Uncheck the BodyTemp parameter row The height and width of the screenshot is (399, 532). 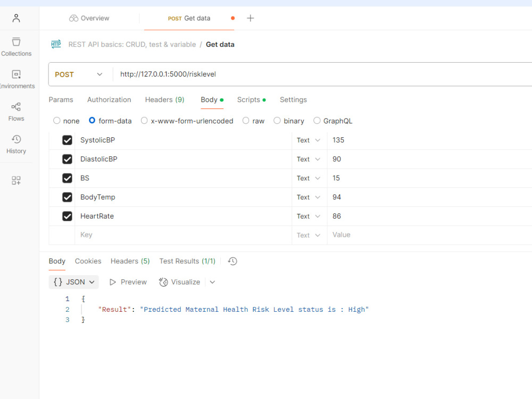coord(67,197)
